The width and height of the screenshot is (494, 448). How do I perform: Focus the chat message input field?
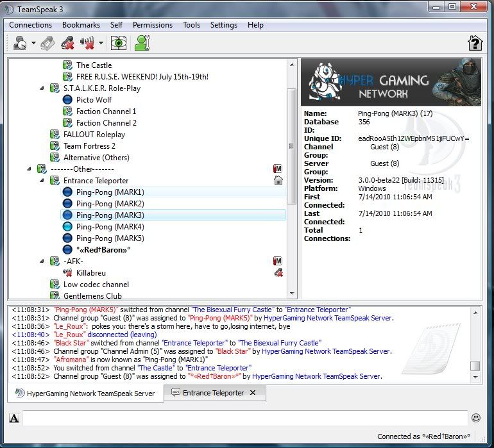(x=245, y=418)
